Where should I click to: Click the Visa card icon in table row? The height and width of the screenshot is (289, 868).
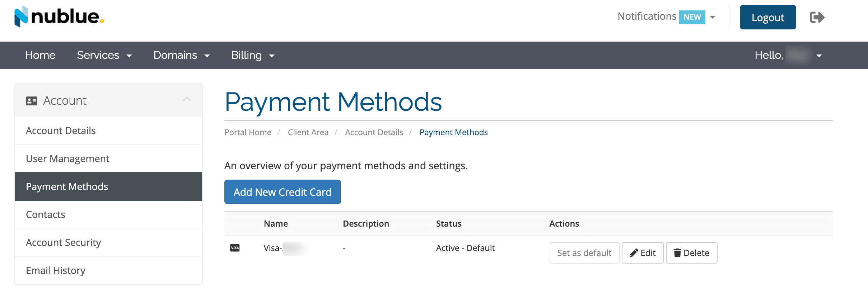[x=235, y=248]
